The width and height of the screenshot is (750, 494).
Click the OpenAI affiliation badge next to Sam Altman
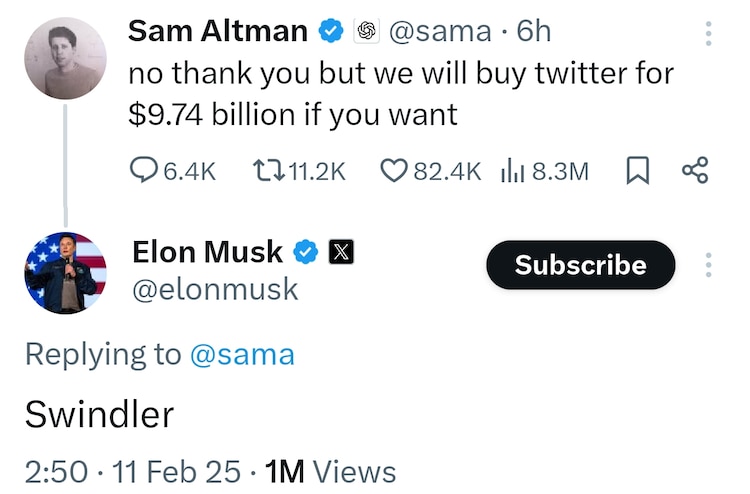366,32
